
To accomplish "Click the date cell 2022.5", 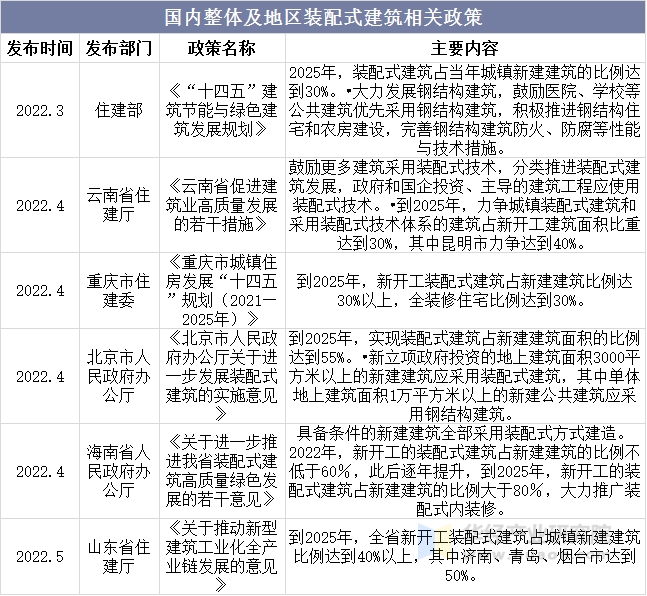I will [x=40, y=556].
